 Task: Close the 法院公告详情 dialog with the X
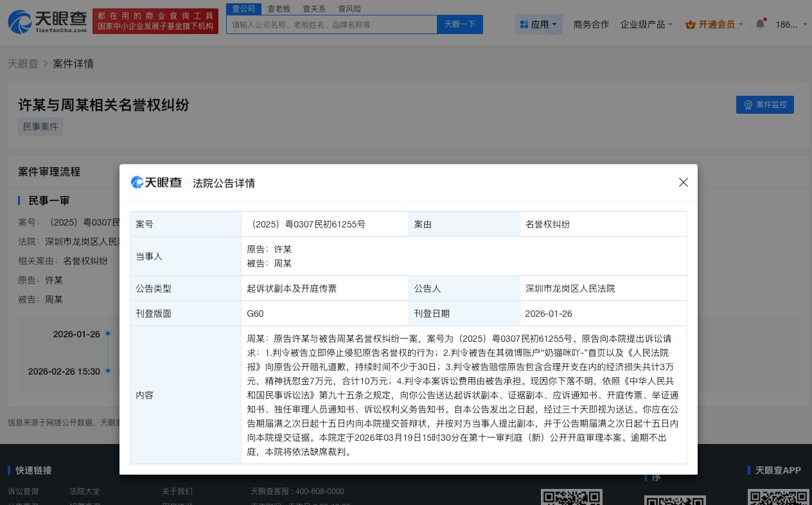[x=684, y=182]
